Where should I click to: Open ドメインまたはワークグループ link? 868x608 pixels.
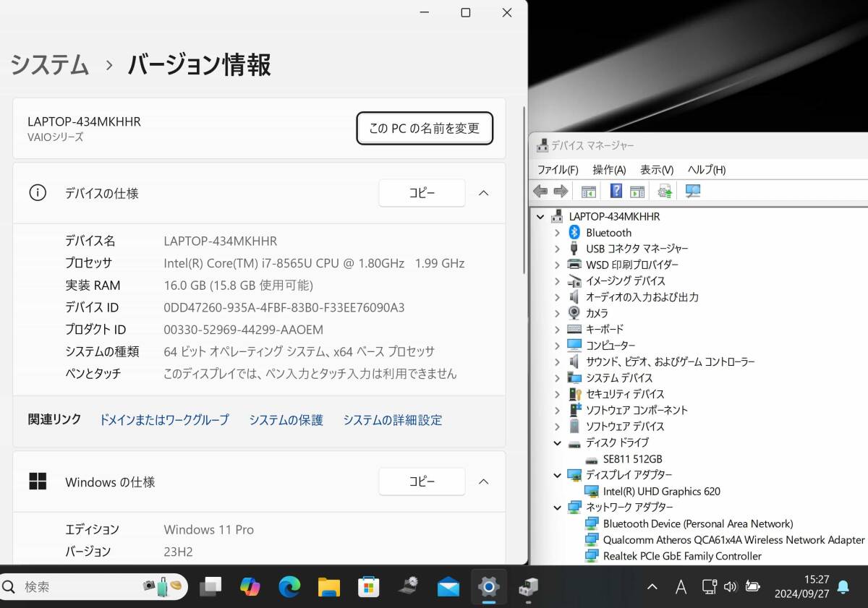(164, 419)
